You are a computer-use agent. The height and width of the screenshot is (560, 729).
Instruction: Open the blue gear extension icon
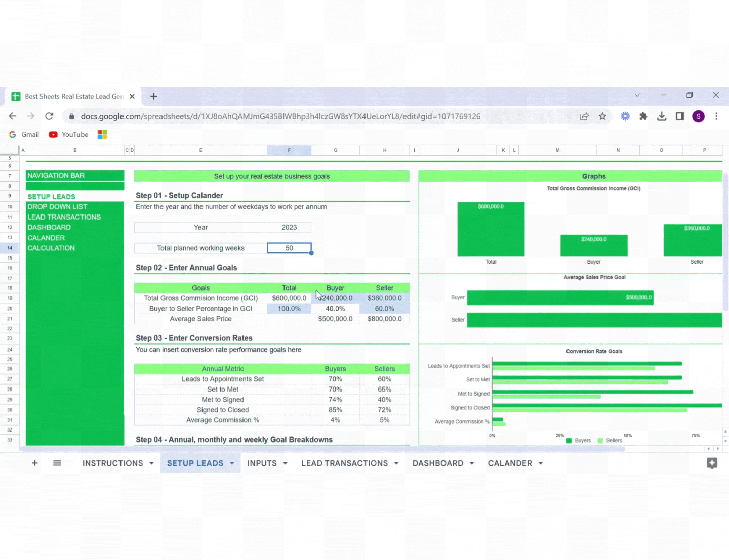[x=625, y=116]
